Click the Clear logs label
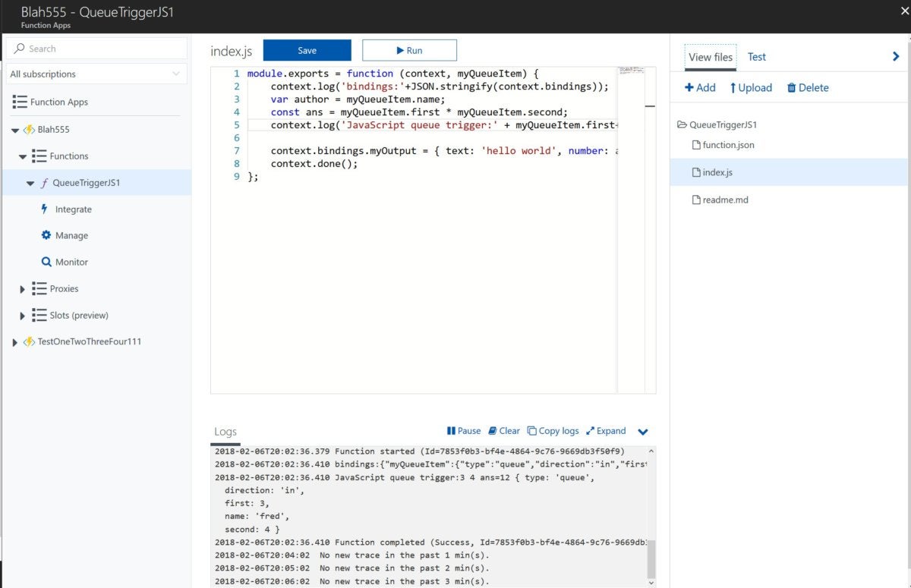The image size is (911, 588). point(510,431)
